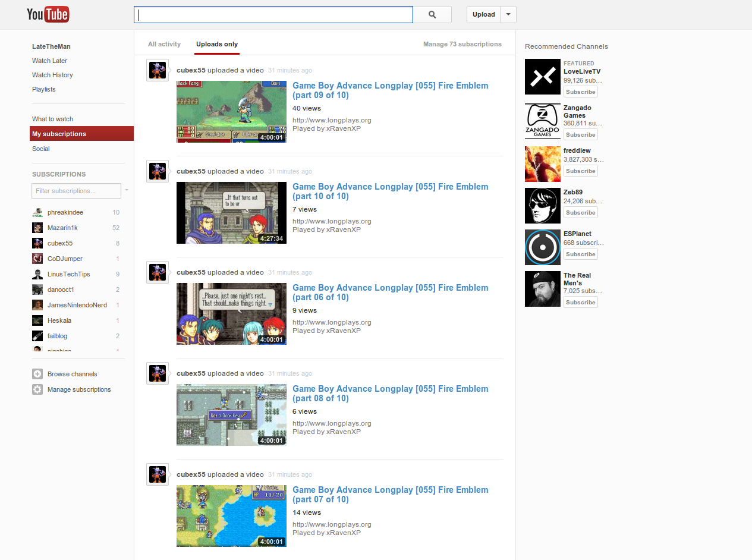Click cubex55 avatar beside part 09 upload

[158, 70]
